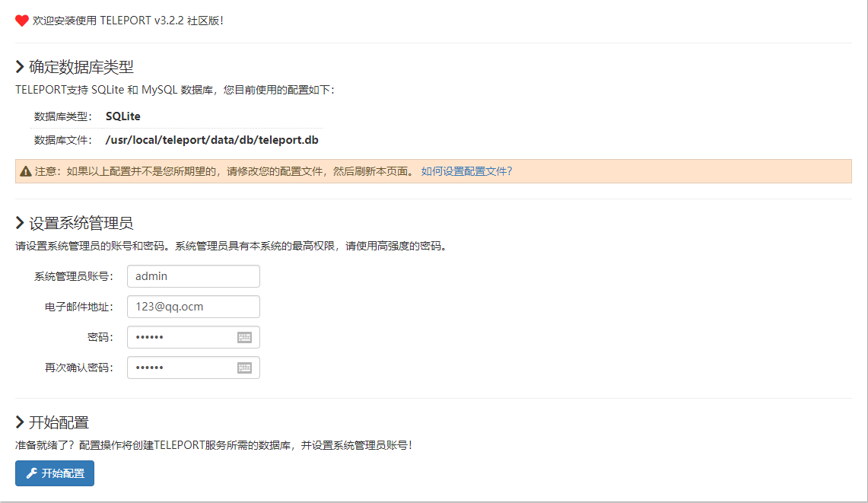This screenshot has width=868, height=503.
Task: Focus the 密码 password field
Action: pos(193,337)
